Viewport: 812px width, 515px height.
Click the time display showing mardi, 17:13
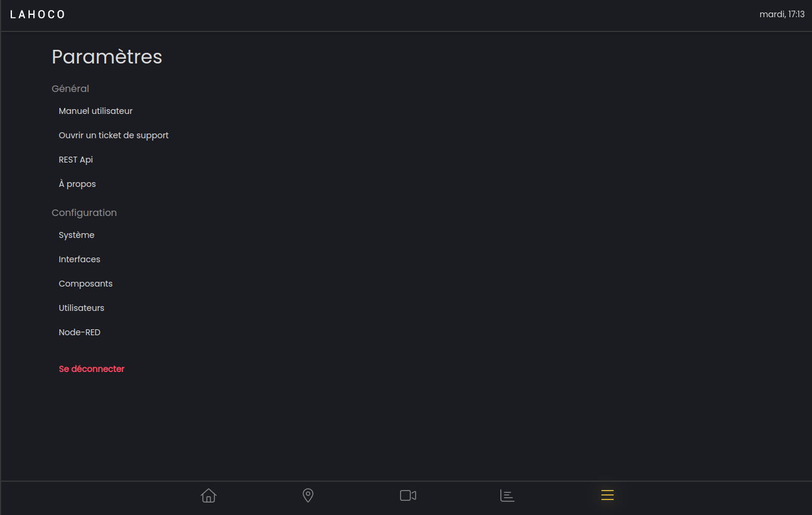pos(782,14)
